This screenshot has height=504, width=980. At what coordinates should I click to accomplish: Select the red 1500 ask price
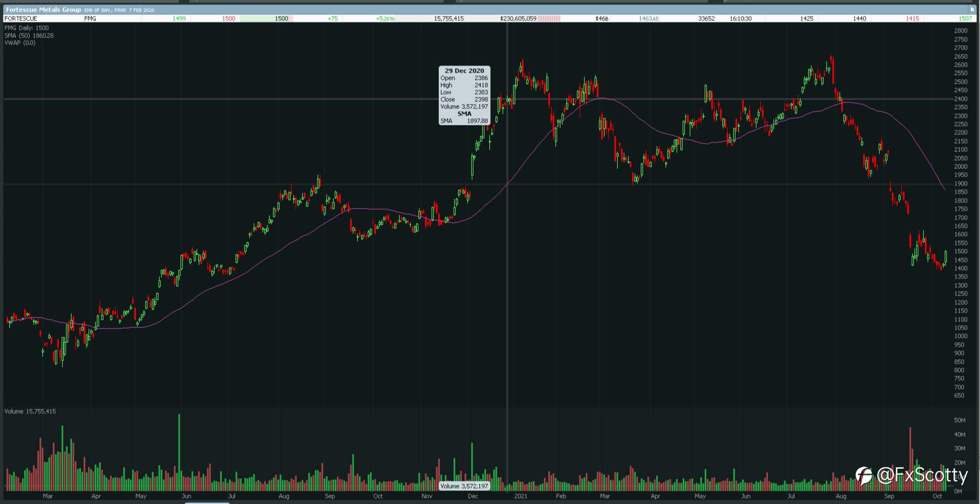tap(228, 19)
